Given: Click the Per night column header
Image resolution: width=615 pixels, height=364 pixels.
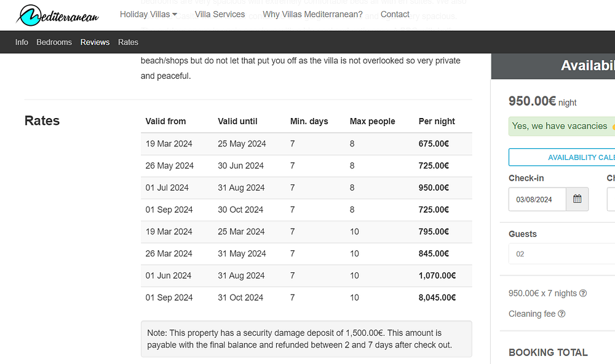Looking at the screenshot, I should 437,121.
